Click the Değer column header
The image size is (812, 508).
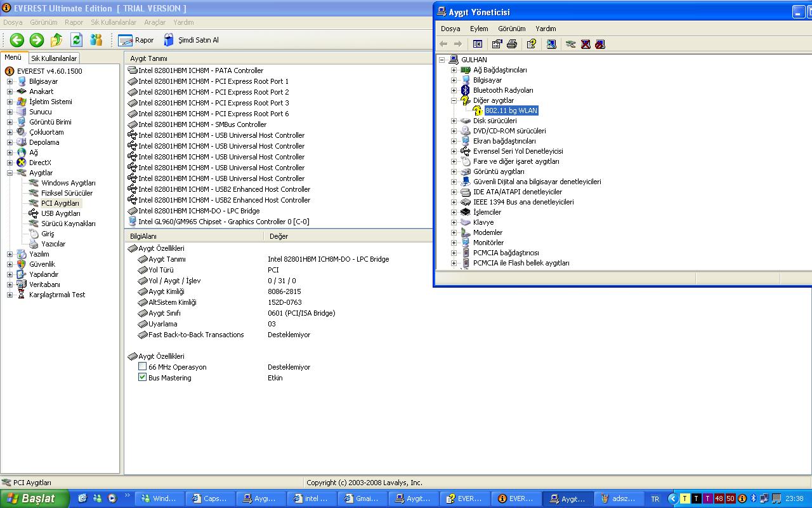(x=348, y=236)
